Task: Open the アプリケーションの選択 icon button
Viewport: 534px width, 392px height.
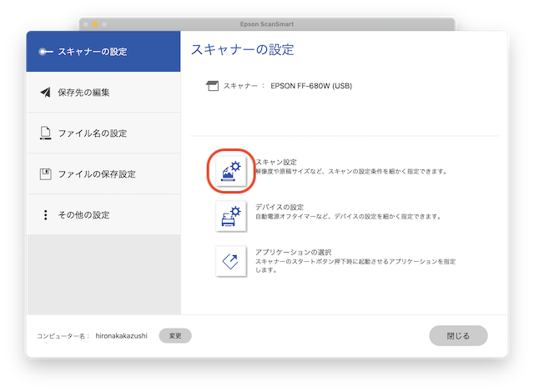Action: tap(231, 261)
